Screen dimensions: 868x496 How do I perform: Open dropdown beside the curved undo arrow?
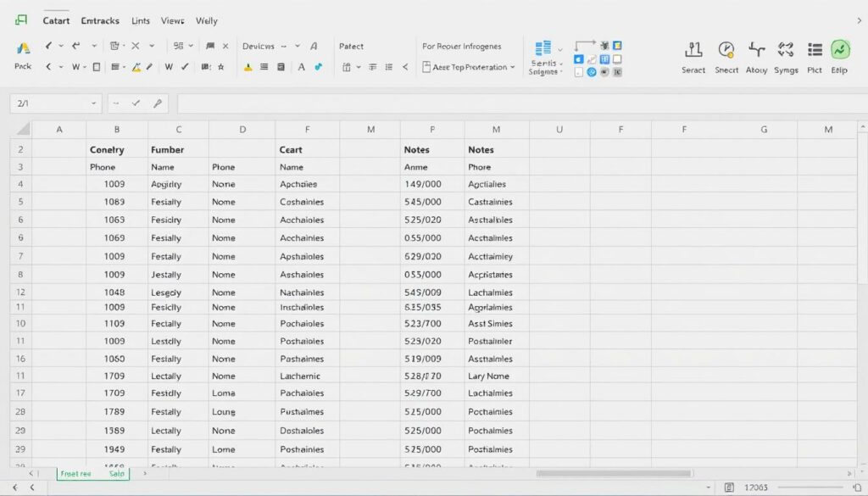(94, 46)
